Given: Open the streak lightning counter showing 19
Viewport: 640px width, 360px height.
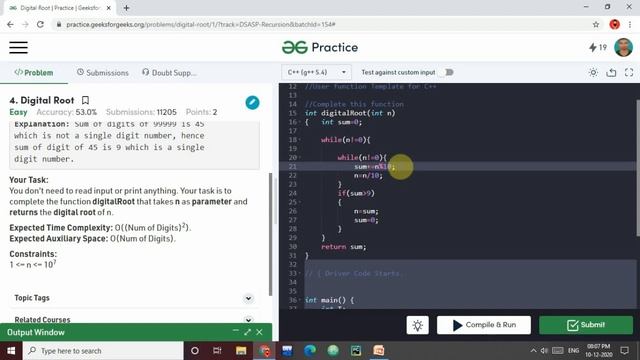Looking at the screenshot, I should [598, 47].
